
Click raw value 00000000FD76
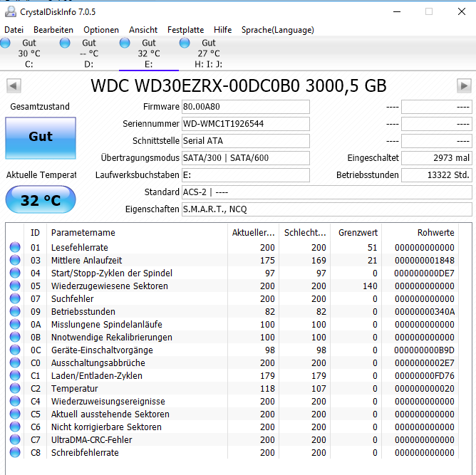[425, 375]
